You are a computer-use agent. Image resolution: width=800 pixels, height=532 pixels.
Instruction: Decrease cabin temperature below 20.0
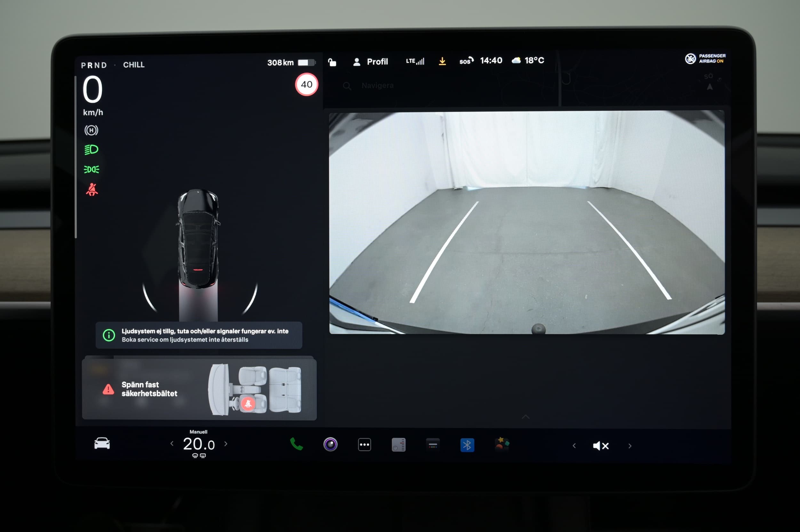tap(172, 443)
